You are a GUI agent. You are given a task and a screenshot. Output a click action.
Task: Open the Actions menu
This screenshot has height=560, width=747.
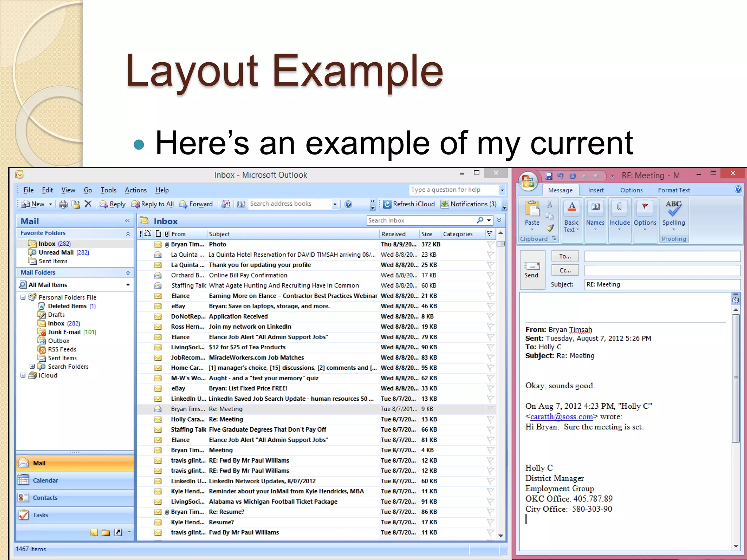136,190
